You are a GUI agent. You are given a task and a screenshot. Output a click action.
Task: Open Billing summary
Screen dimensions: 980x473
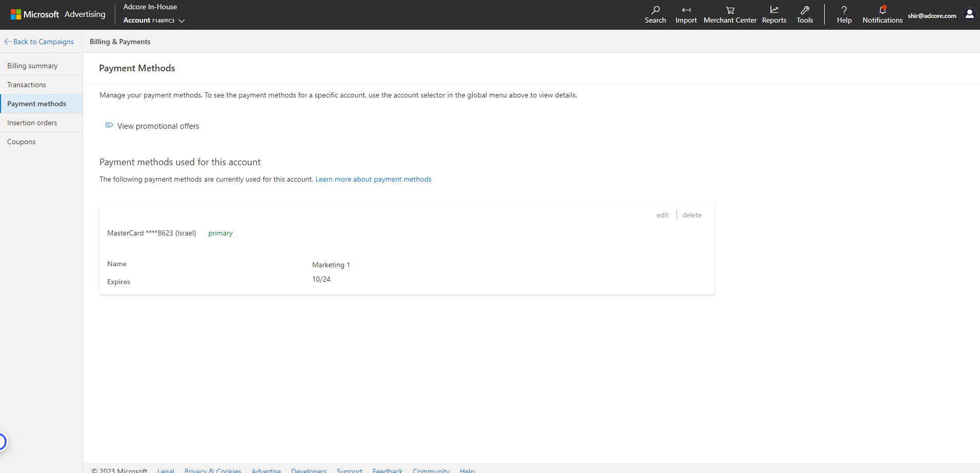[x=32, y=66]
